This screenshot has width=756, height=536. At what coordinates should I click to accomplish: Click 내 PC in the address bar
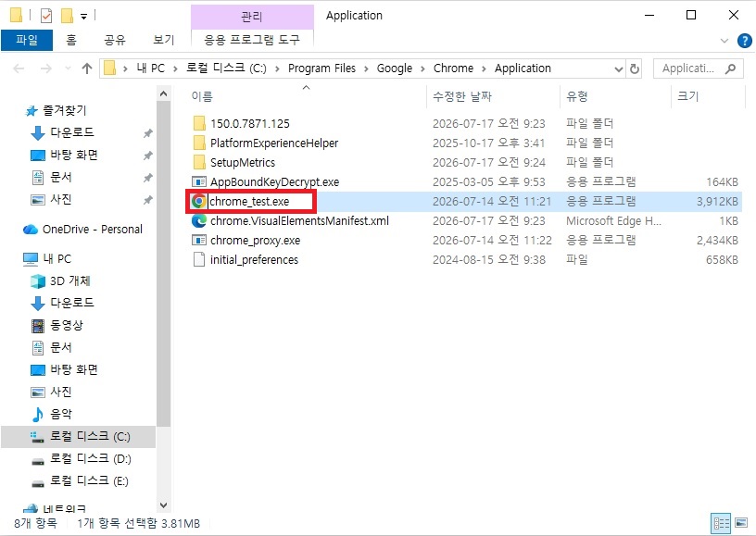[150, 69]
